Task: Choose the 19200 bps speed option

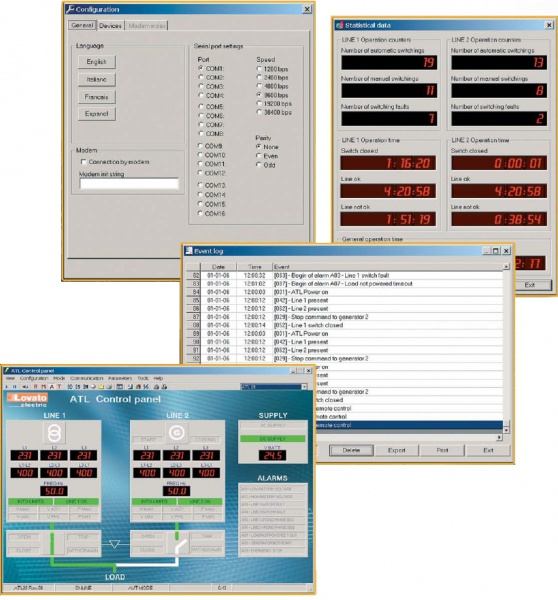Action: tap(259, 103)
